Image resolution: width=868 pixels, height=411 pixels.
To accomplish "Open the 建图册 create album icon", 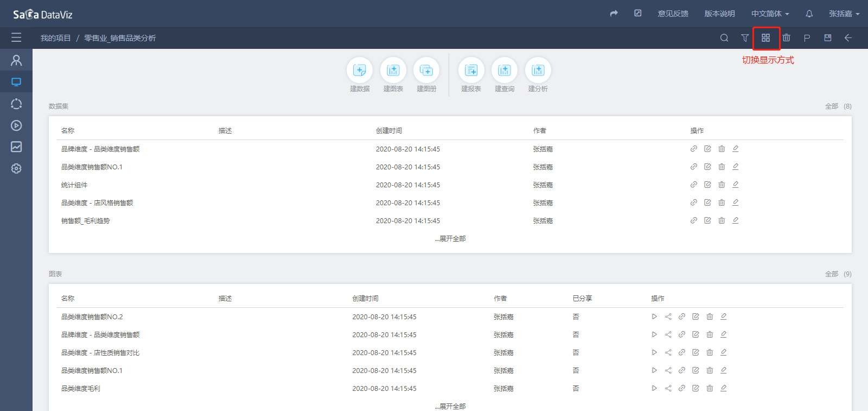I will (426, 71).
